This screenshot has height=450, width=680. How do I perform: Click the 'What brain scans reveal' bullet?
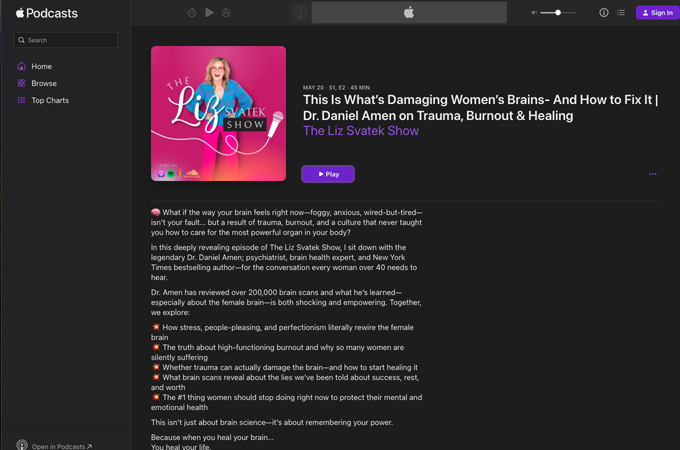click(285, 382)
